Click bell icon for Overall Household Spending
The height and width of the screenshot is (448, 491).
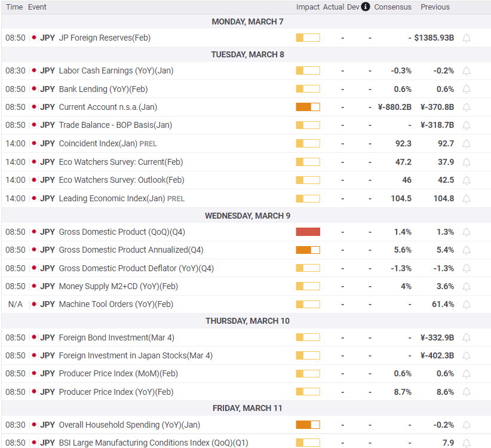pos(467,425)
